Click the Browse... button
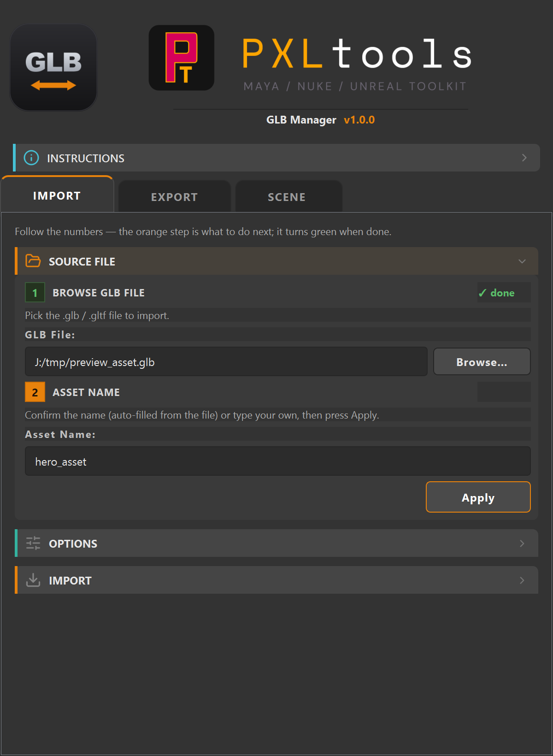553x756 pixels. point(482,361)
